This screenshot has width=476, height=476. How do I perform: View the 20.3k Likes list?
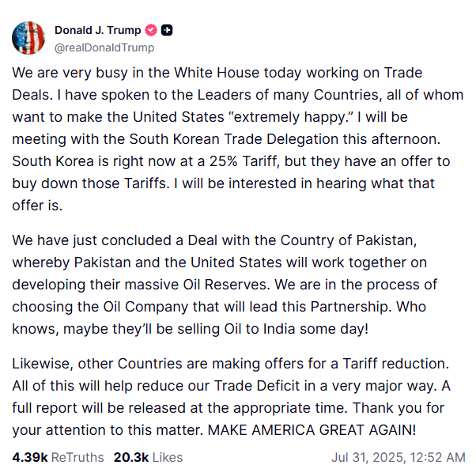click(148, 457)
